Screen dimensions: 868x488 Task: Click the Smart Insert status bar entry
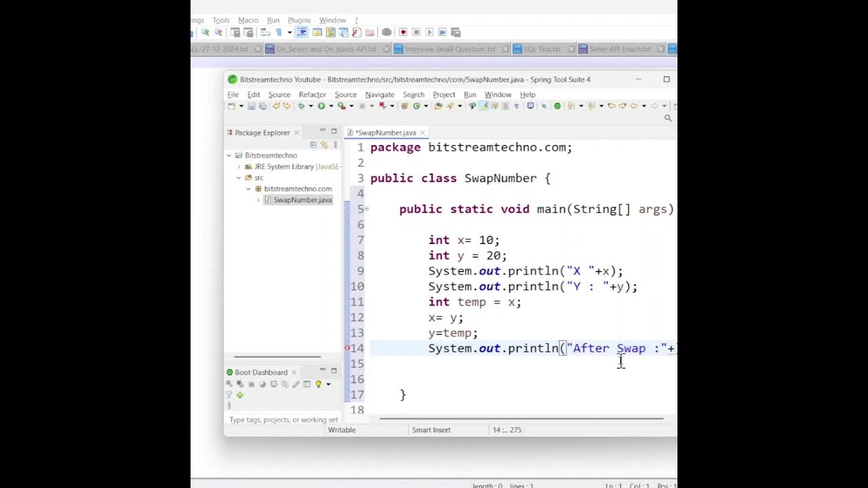pos(431,430)
